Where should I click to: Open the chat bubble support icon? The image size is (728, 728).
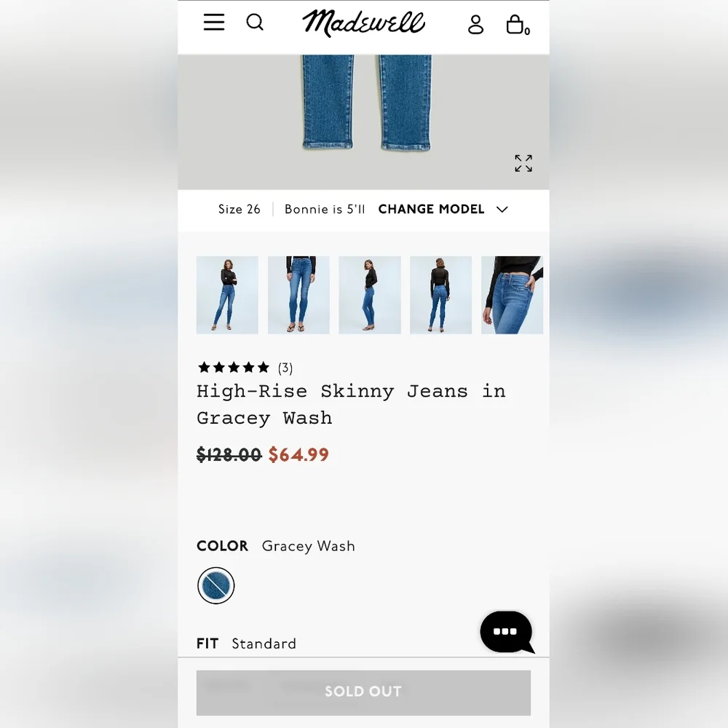(507, 632)
